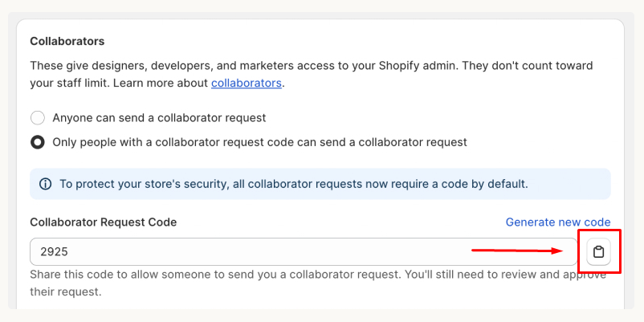644x322 pixels.
Task: Click the description mentioning Shopify admin access
Action: [312, 75]
